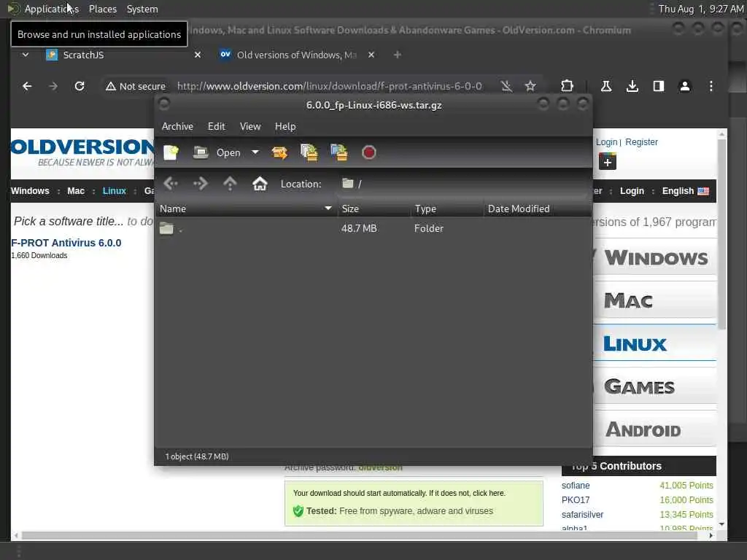Open the Chromium profile avatar icon
The height and width of the screenshot is (560, 747).
pos(684,86)
